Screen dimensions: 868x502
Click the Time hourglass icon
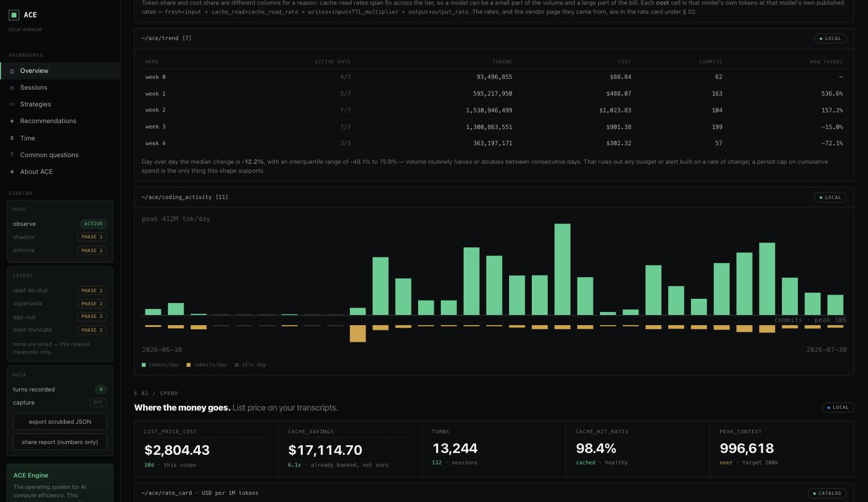(12, 138)
